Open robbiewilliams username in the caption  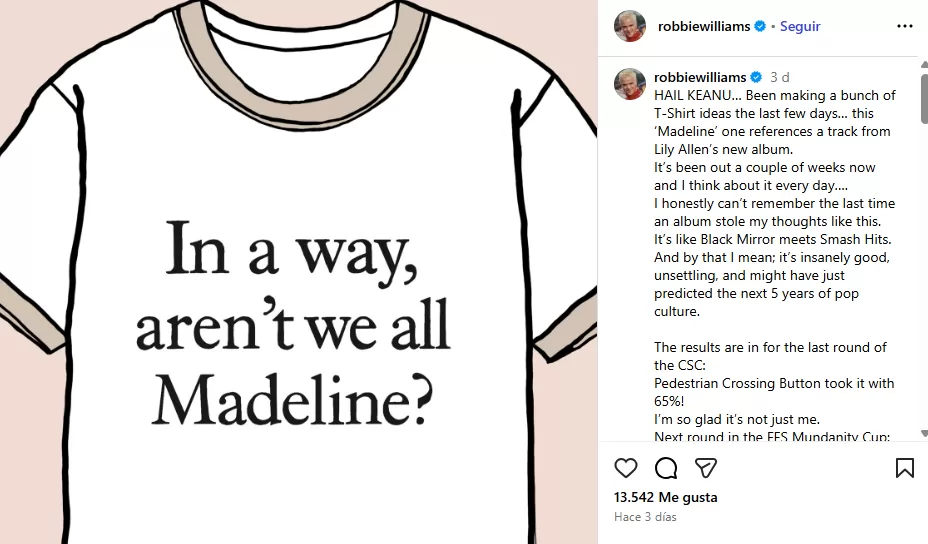[x=700, y=77]
